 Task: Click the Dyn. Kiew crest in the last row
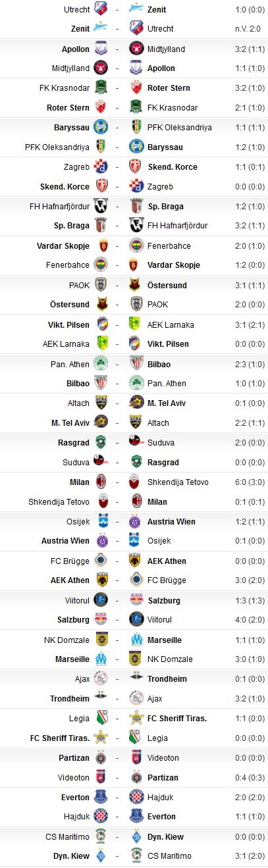coord(101,856)
